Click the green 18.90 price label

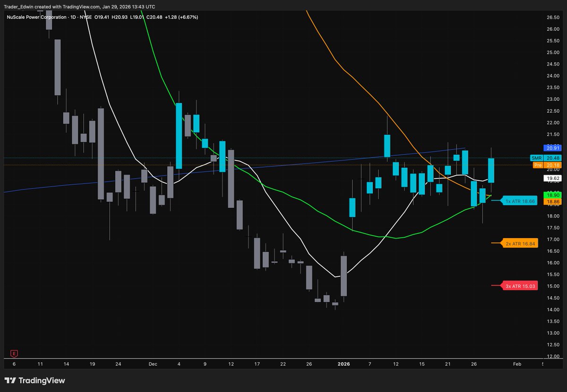552,195
